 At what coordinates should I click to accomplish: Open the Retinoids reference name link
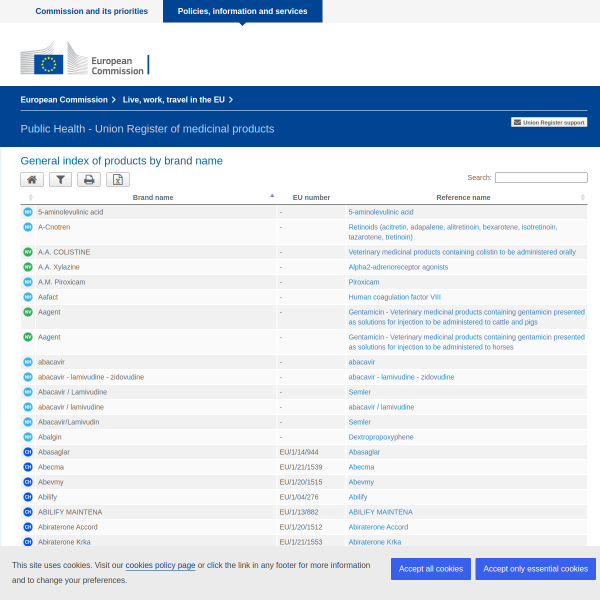tap(453, 232)
